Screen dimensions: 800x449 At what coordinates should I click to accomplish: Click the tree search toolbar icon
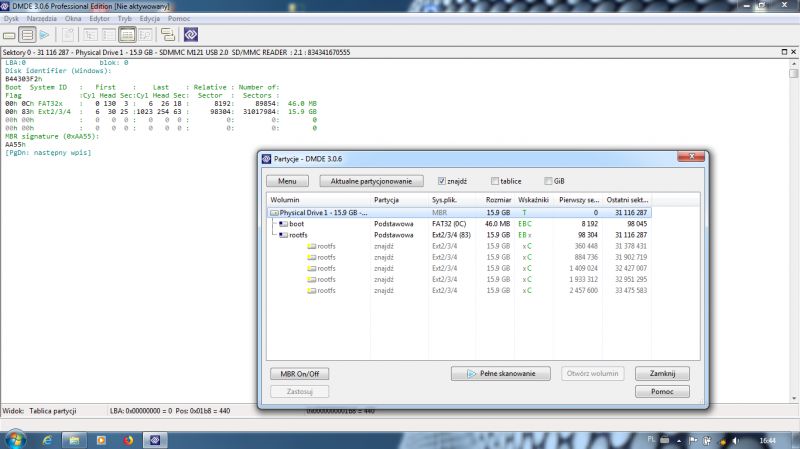(145, 35)
